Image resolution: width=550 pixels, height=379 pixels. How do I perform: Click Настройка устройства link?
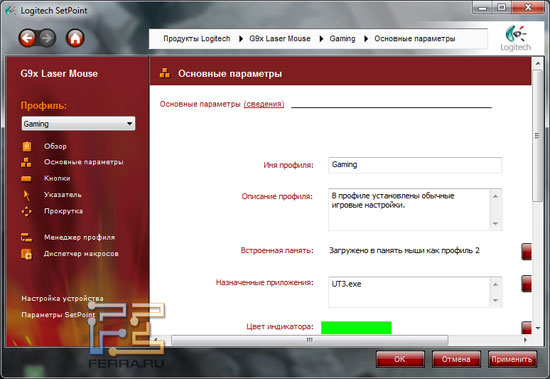click(62, 299)
